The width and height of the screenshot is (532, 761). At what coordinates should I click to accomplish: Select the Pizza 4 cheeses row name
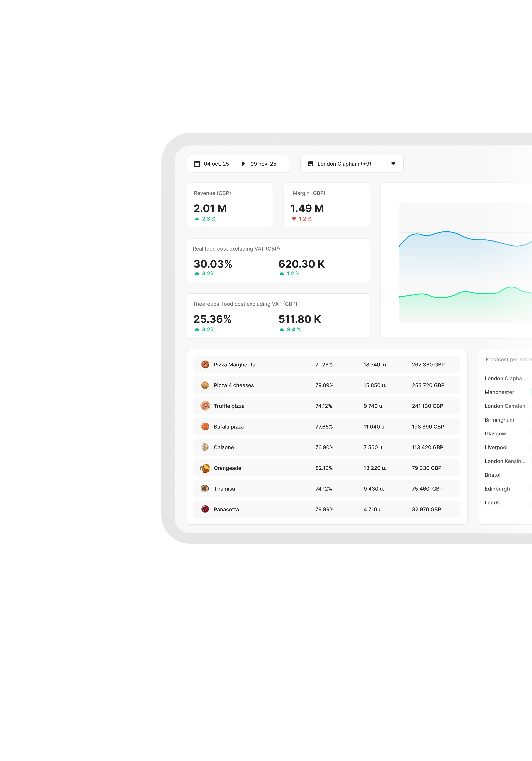[234, 385]
